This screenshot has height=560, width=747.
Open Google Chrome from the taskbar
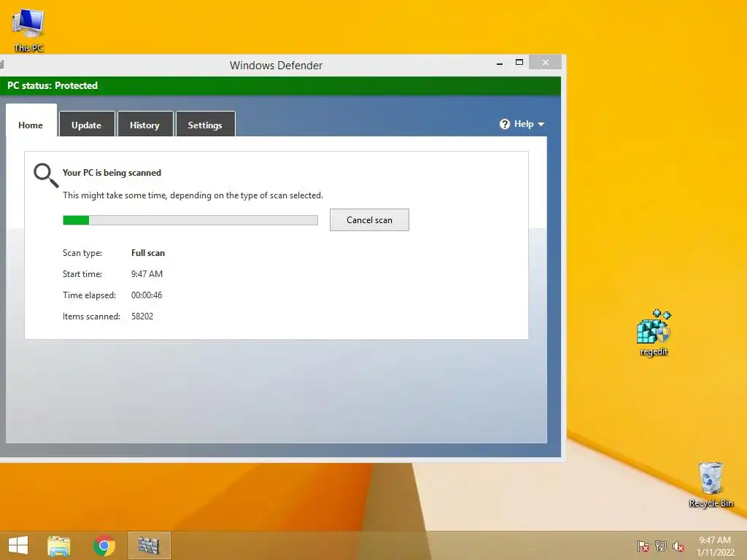point(104,545)
